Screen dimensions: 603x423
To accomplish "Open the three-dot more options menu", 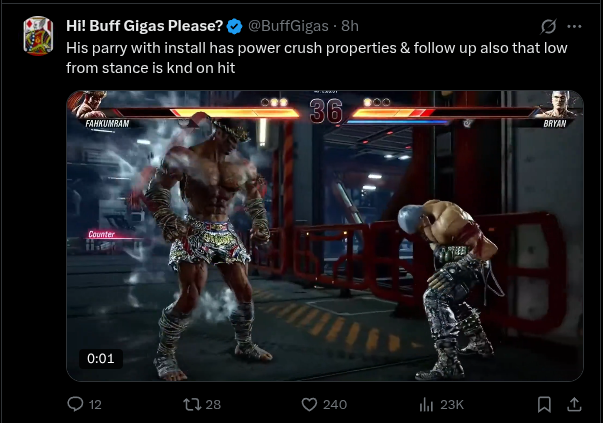I will tap(575, 27).
